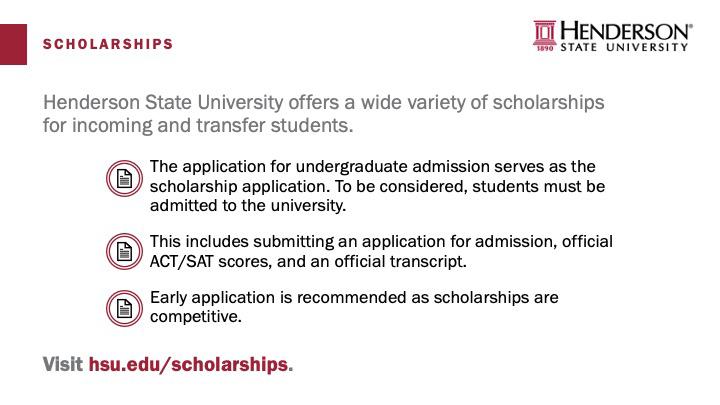
Task: Click 'ACT/SAT scores, and an official transcript' line
Action: coord(308,261)
